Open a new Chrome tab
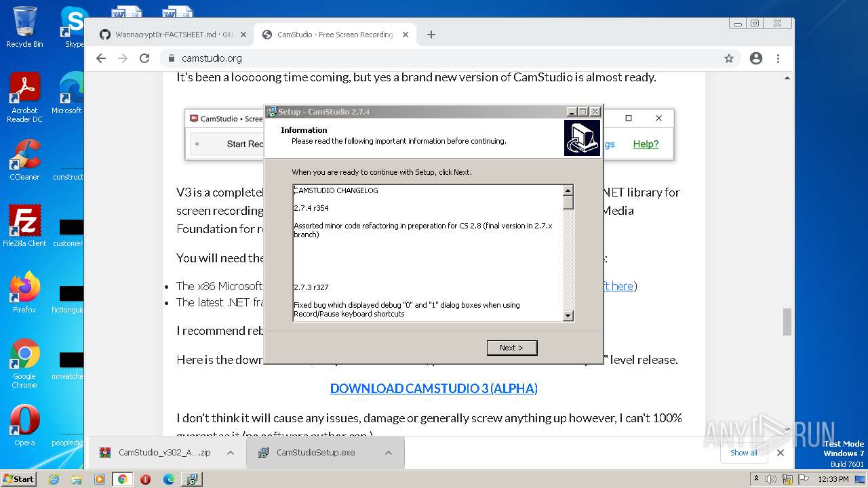The height and width of the screenshot is (488, 868). tap(431, 35)
